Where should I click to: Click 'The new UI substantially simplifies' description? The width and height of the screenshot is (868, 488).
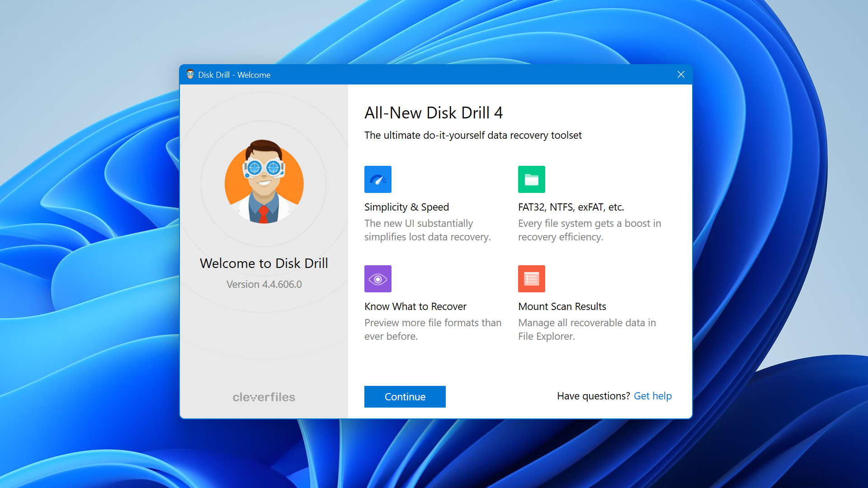click(x=427, y=230)
